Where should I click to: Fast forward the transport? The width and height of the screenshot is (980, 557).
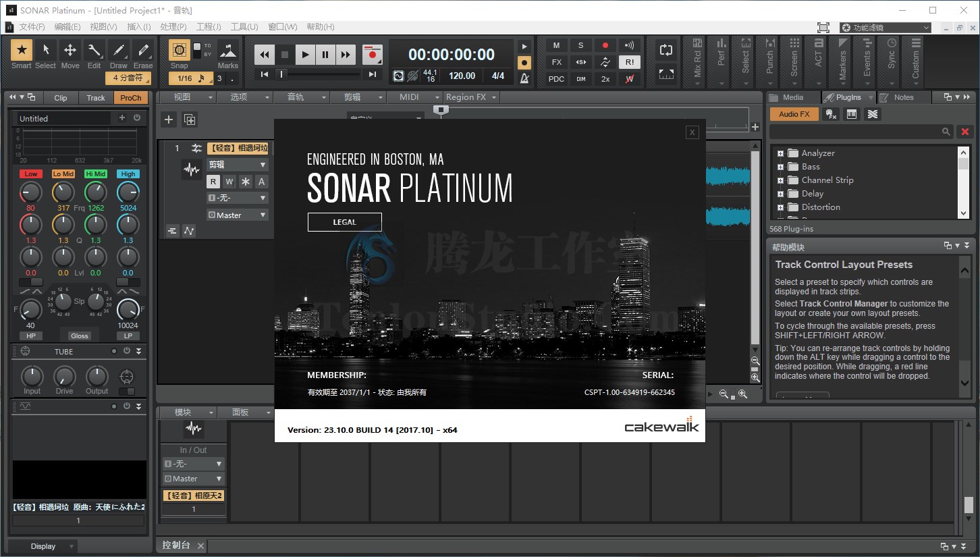(346, 55)
